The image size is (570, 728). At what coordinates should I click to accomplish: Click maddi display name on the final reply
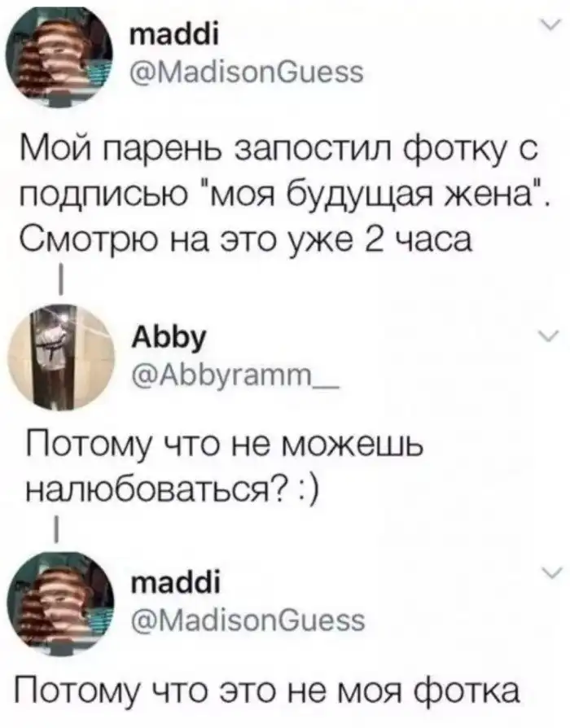click(x=176, y=583)
